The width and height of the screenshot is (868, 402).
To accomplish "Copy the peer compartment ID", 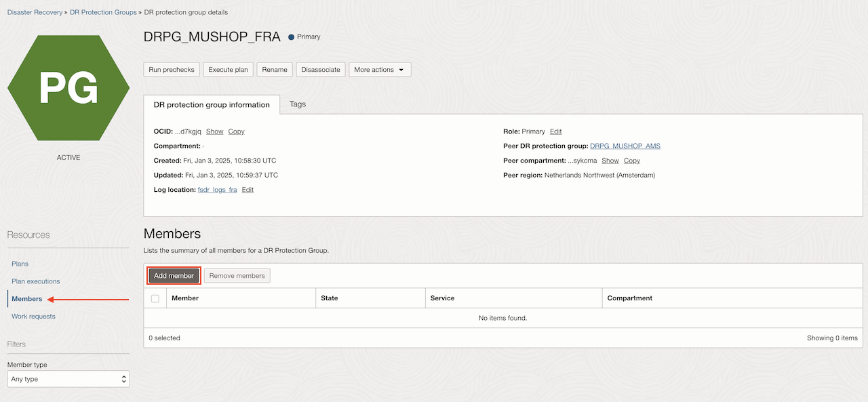I will (x=632, y=161).
